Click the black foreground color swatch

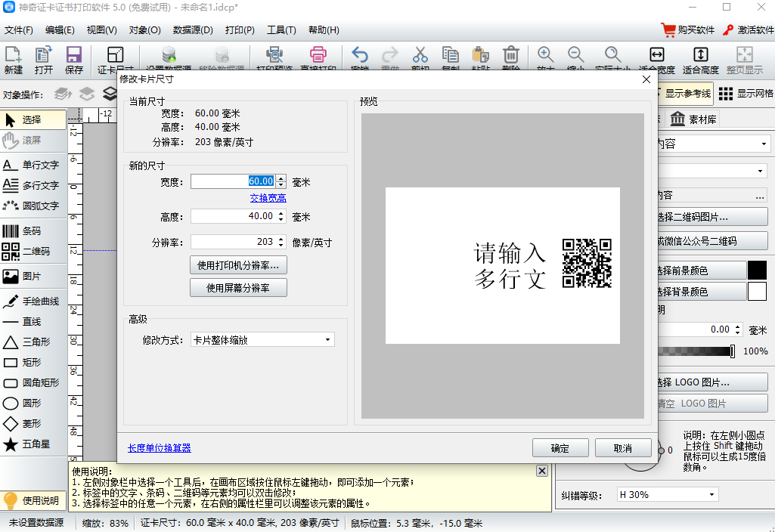[757, 271]
